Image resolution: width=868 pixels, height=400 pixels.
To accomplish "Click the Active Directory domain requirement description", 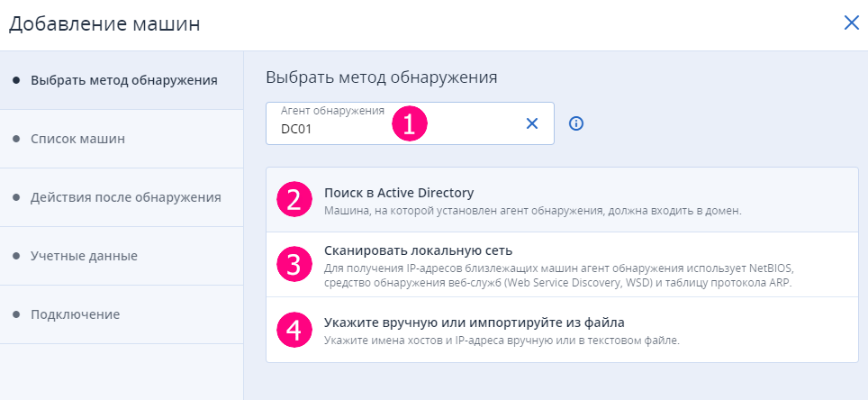I will 532,211.
